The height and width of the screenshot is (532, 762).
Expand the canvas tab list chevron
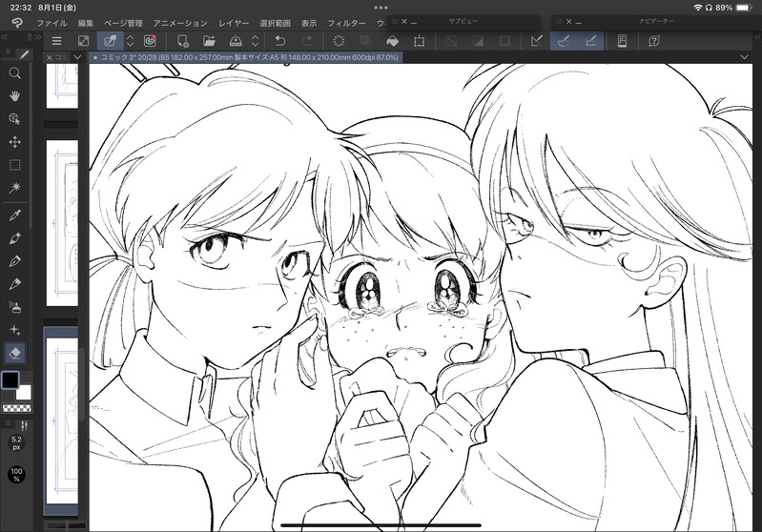[744, 57]
